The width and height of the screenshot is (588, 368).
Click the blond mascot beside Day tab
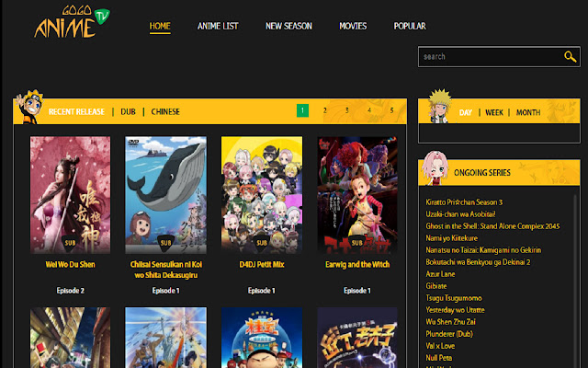(x=439, y=107)
